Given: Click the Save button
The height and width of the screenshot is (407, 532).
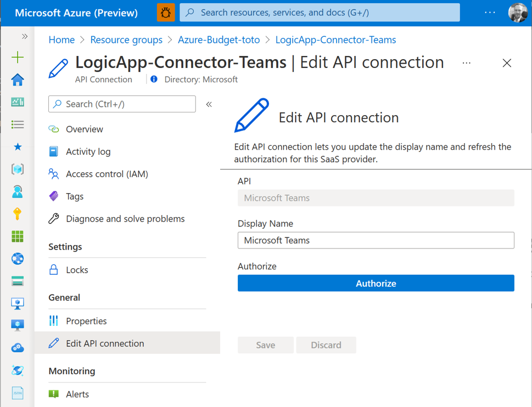Looking at the screenshot, I should coord(266,345).
